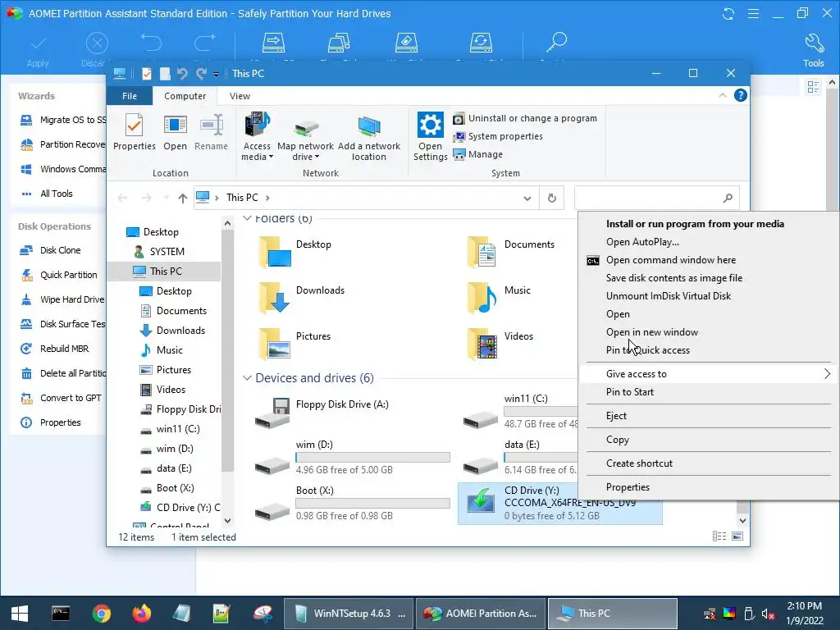Select the Downloads folder in main pane

(x=302, y=296)
